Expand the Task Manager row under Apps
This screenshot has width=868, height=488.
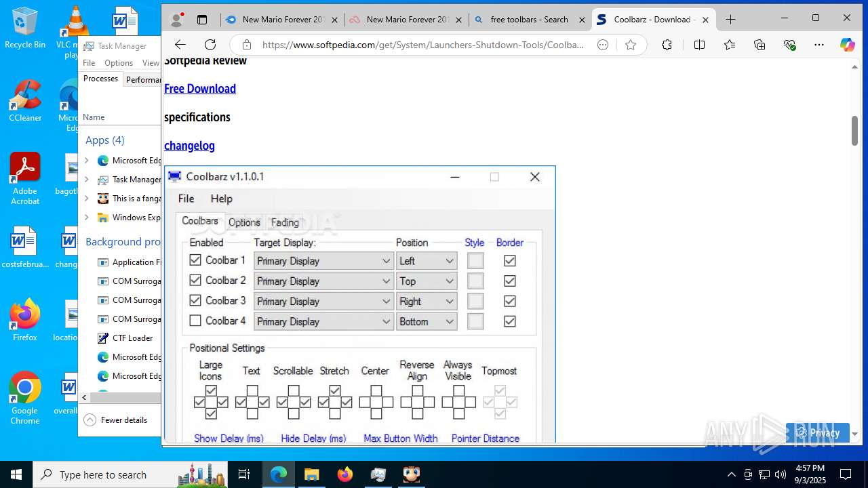tap(86, 180)
